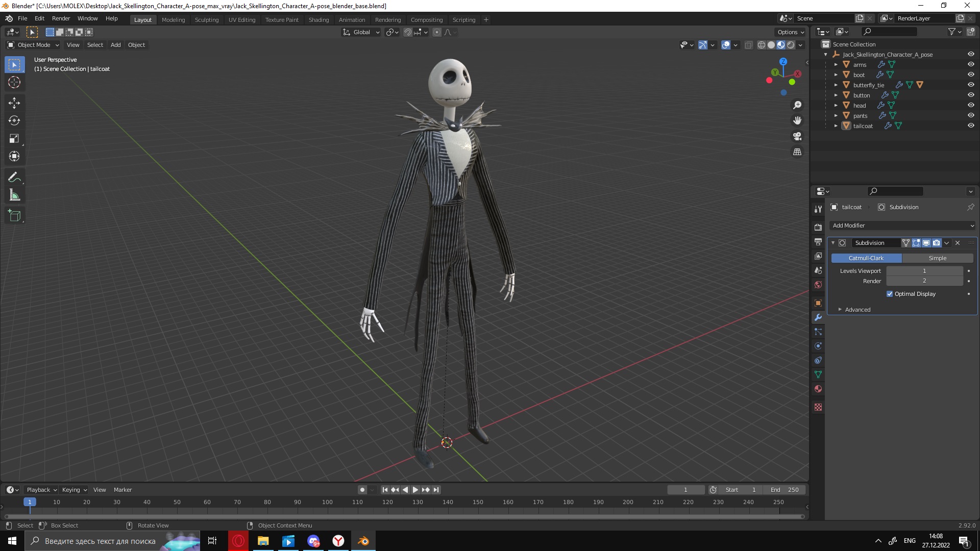Open World properties tab
This screenshot has height=551, width=980.
tap(818, 284)
